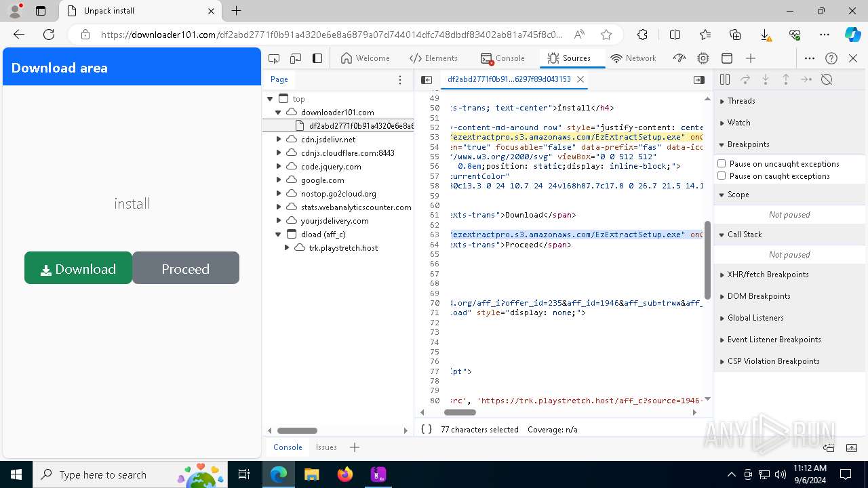
Task: Enable Pause on uncaught exceptions
Action: point(722,163)
